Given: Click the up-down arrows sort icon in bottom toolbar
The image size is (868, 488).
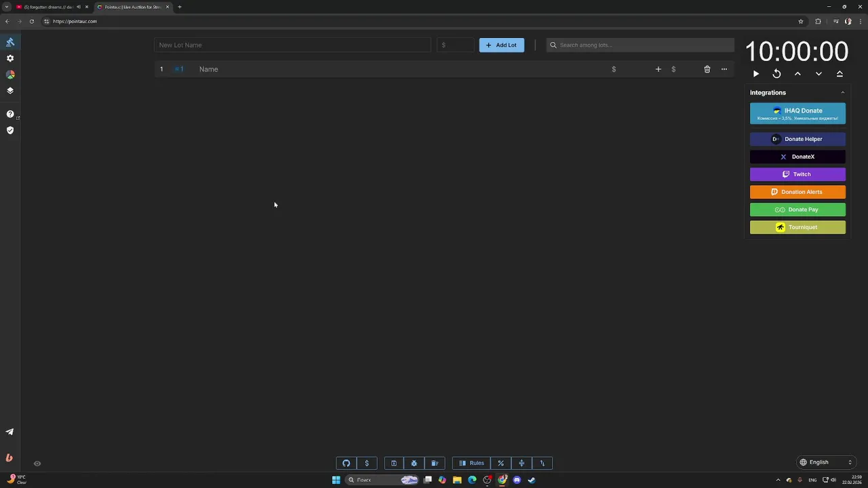Looking at the screenshot, I should (542, 463).
